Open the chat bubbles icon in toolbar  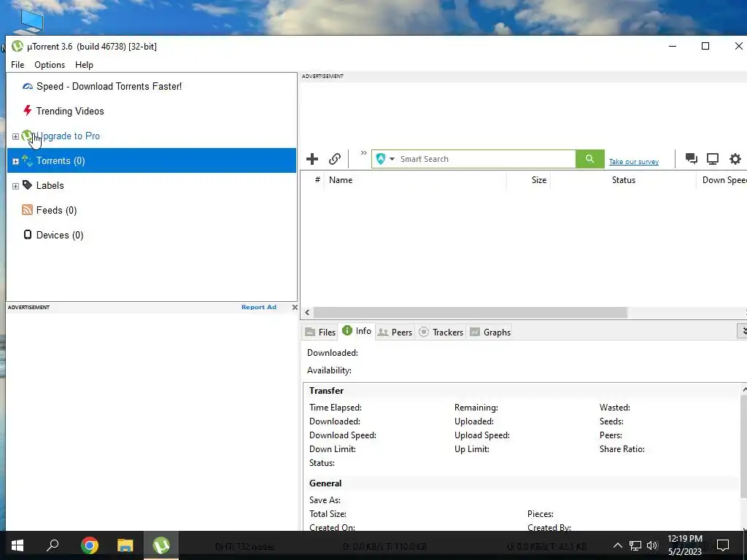pyautogui.click(x=692, y=158)
